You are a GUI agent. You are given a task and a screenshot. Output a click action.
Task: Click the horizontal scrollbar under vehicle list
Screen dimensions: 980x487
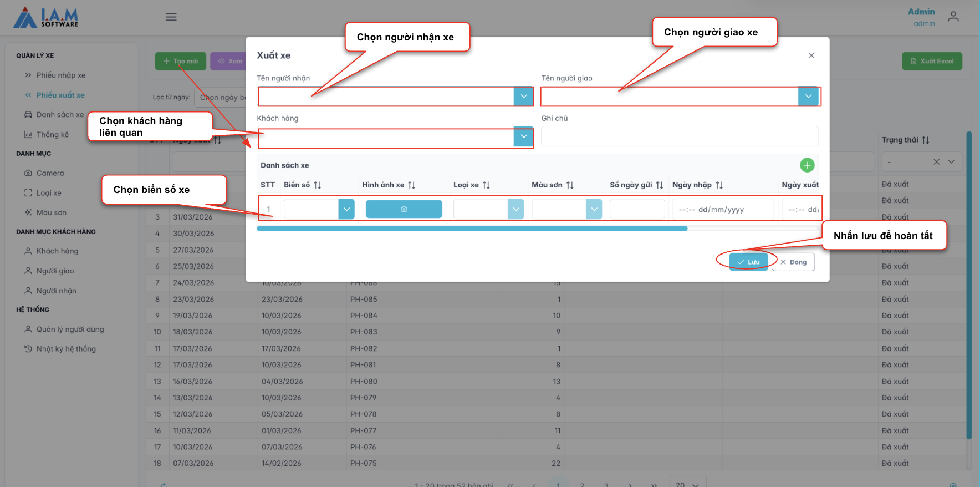[x=472, y=229]
